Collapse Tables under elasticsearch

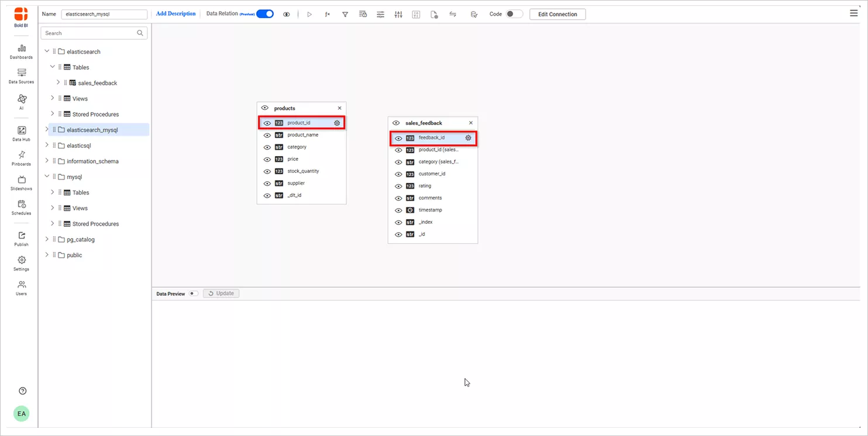52,67
